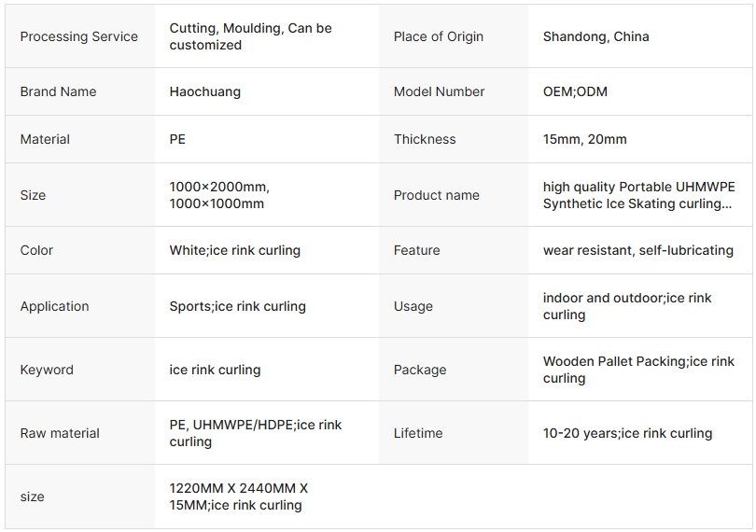This screenshot has width=756, height=532.
Task: Select the "Place of Origin" label
Action: coord(439,36)
